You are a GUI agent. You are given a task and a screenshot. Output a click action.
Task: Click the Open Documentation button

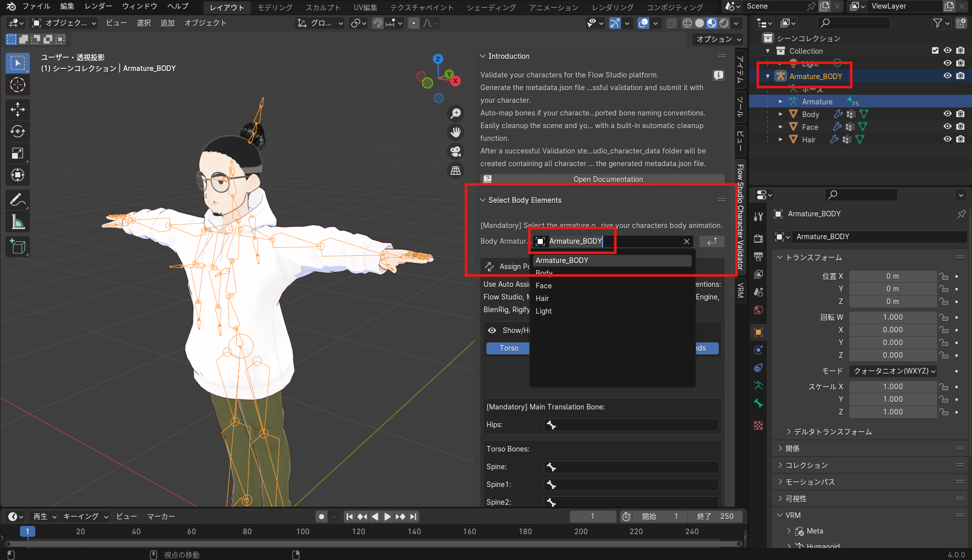point(608,179)
